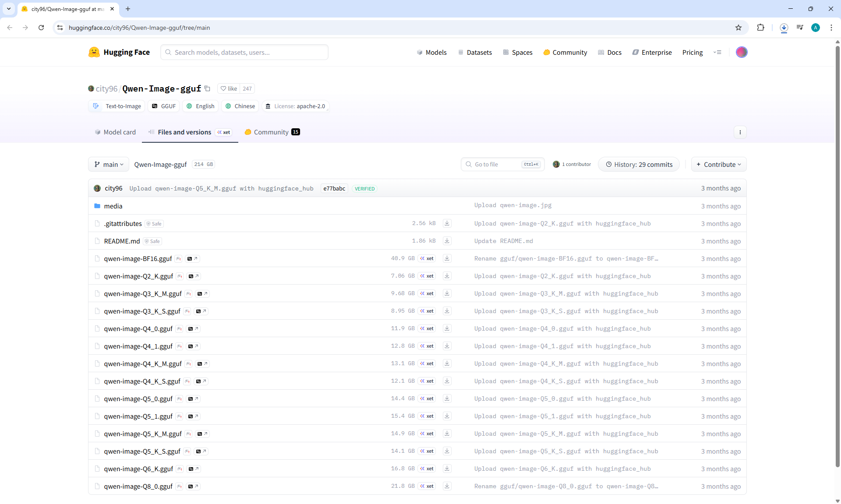Open the Community tab with 15 discussions
Viewport: 841px width, 504px height.
click(272, 132)
